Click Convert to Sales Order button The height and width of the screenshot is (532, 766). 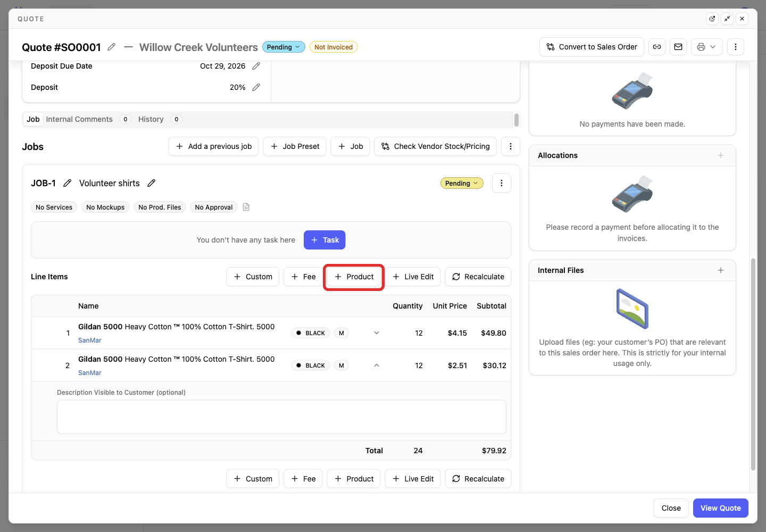coord(592,47)
